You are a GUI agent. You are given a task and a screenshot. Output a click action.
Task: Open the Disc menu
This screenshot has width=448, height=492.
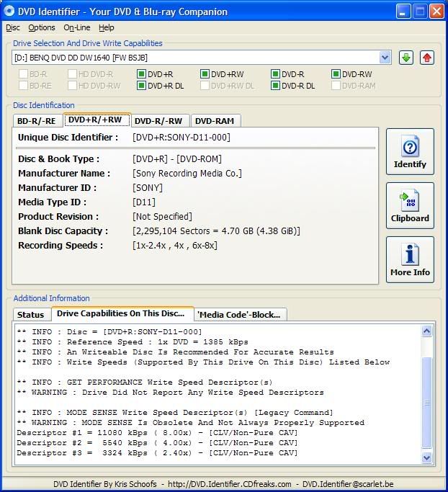tap(13, 27)
